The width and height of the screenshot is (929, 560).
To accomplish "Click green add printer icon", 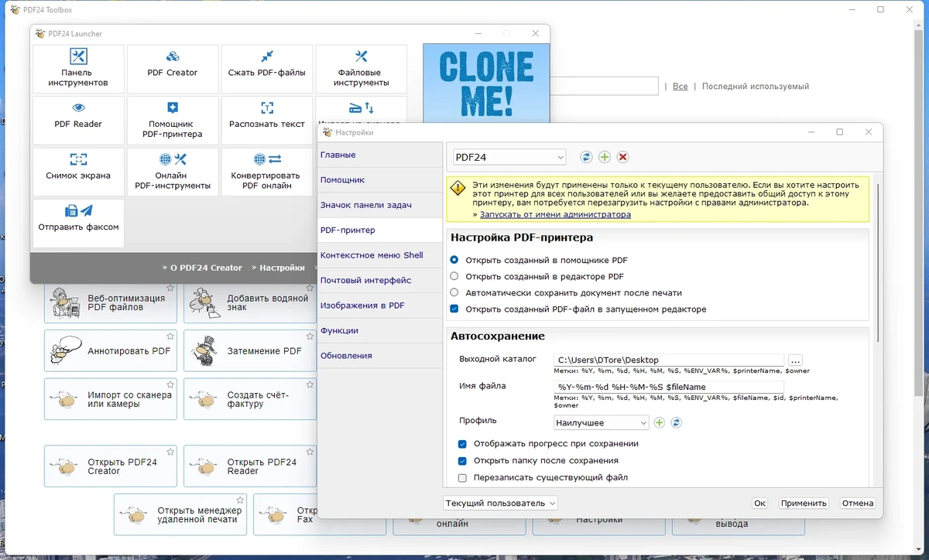I will pyautogui.click(x=605, y=157).
